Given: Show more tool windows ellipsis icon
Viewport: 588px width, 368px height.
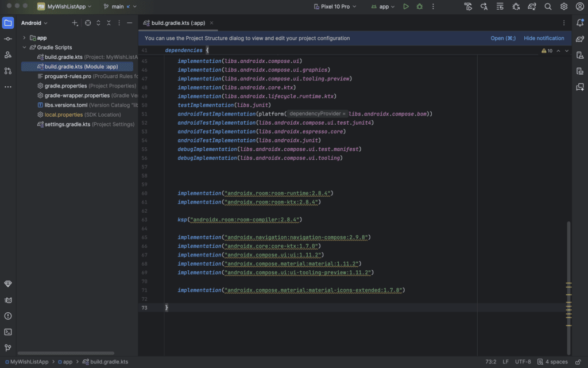Looking at the screenshot, I should click(x=8, y=87).
